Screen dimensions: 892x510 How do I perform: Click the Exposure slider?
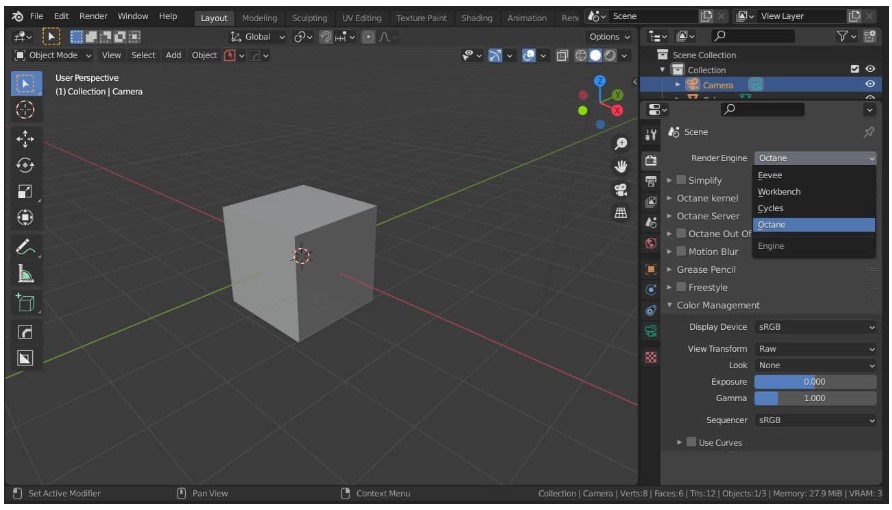(815, 382)
